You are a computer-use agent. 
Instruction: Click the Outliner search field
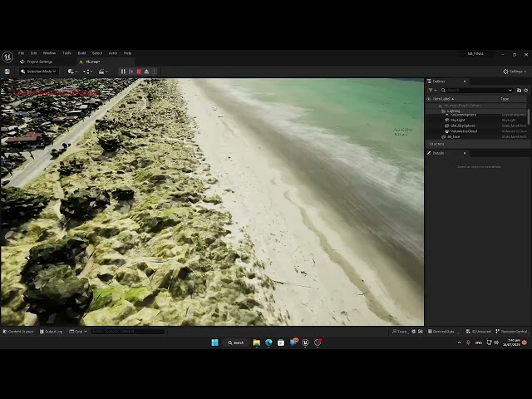tap(476, 91)
